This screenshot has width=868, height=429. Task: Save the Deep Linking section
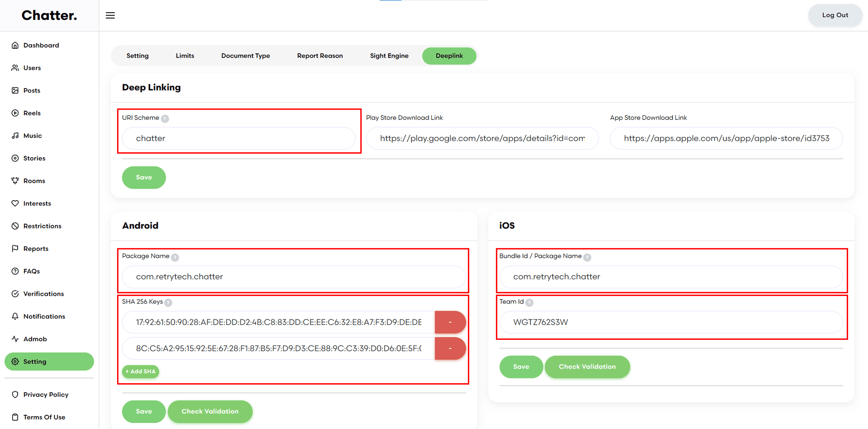(143, 177)
